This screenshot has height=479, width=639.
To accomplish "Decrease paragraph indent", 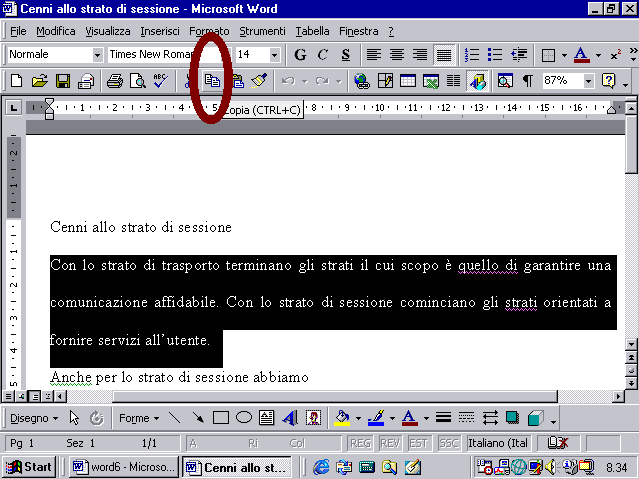I will click(x=518, y=54).
